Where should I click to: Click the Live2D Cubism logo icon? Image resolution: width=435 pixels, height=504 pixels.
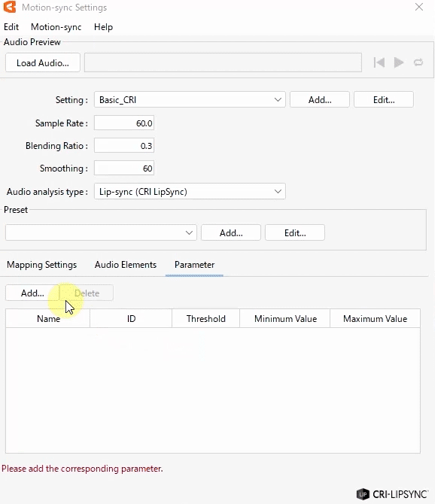point(10,7)
